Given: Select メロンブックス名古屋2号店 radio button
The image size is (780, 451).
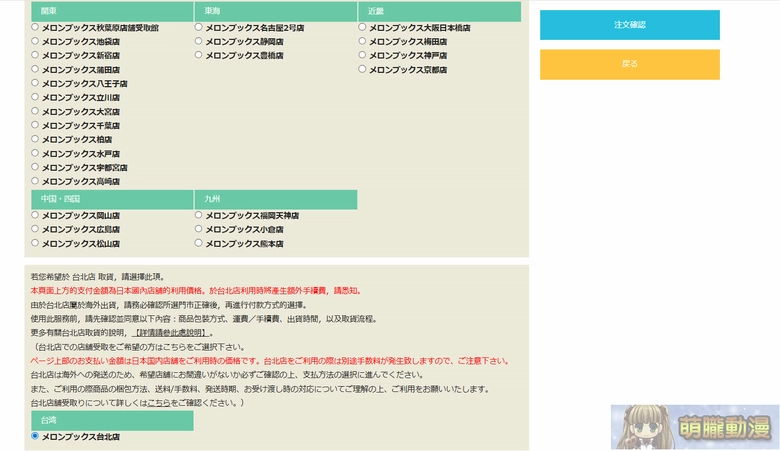Looking at the screenshot, I should [198, 27].
